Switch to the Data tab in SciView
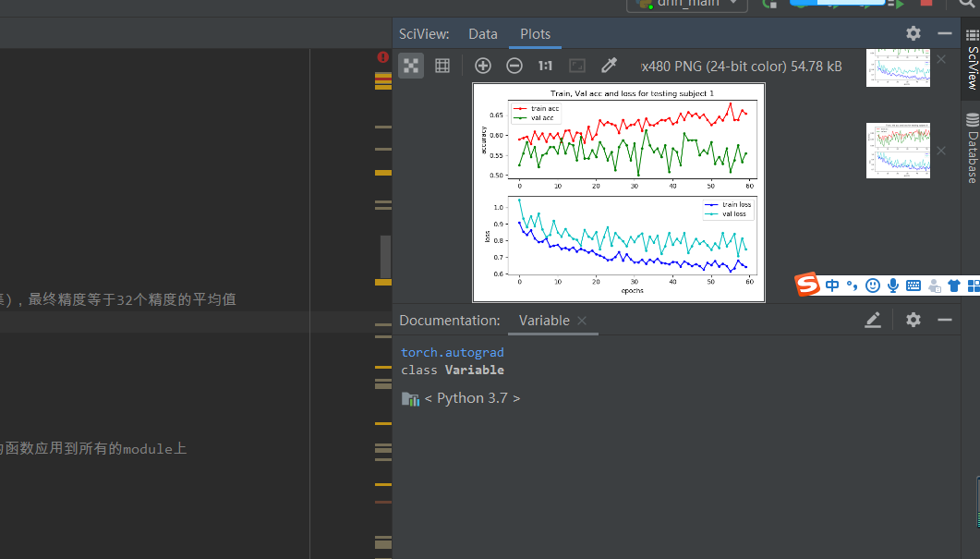 point(482,33)
